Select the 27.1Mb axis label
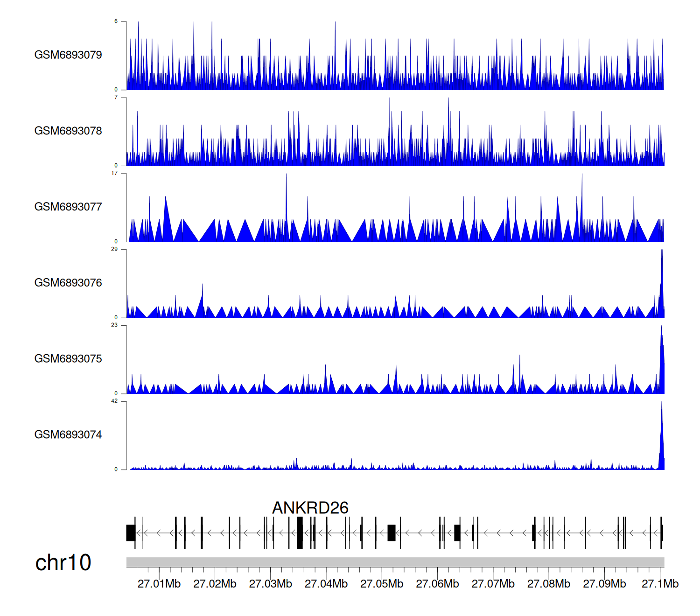The image size is (700, 616). click(660, 584)
